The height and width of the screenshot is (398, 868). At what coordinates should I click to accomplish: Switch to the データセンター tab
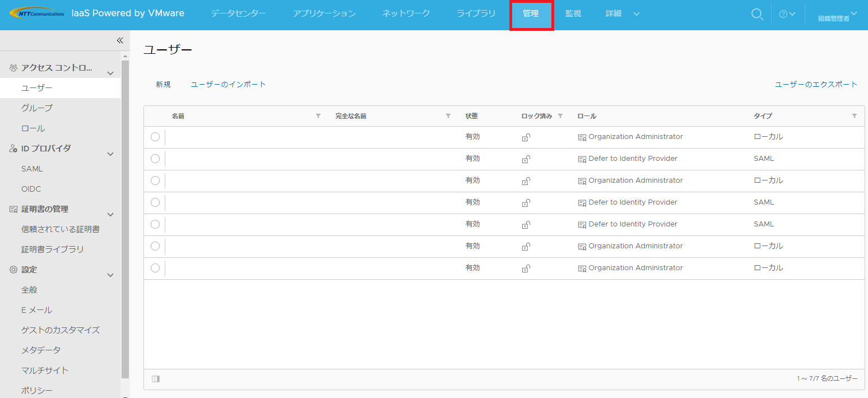point(238,13)
